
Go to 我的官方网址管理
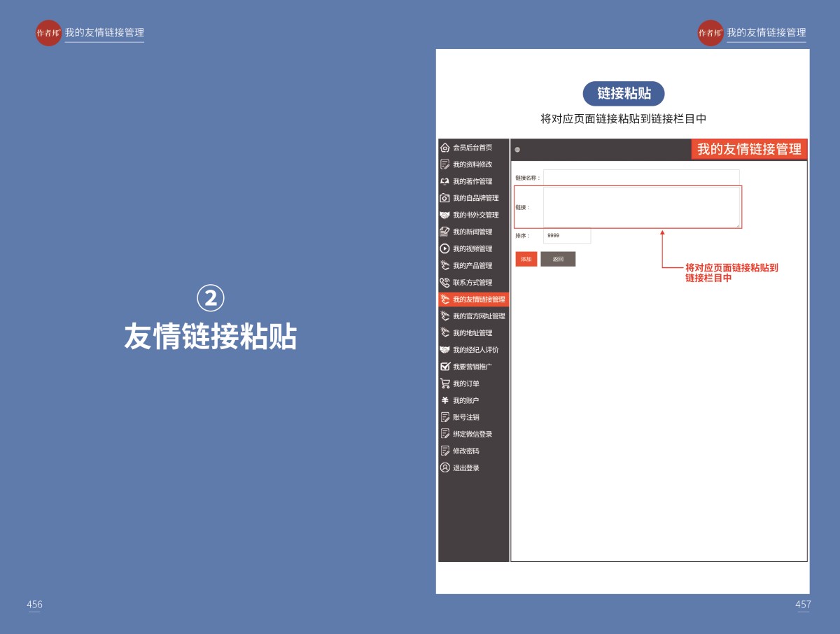click(479, 316)
